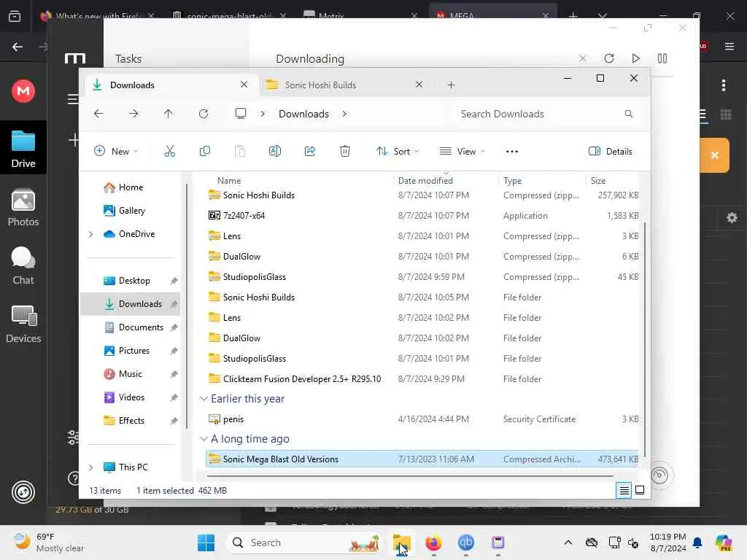Collapse the A long time ago group

click(204, 438)
